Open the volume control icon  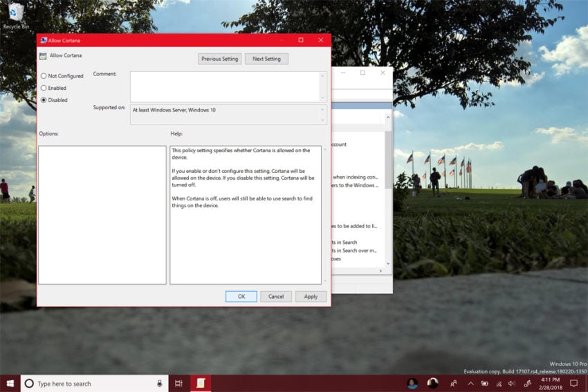tap(512, 384)
